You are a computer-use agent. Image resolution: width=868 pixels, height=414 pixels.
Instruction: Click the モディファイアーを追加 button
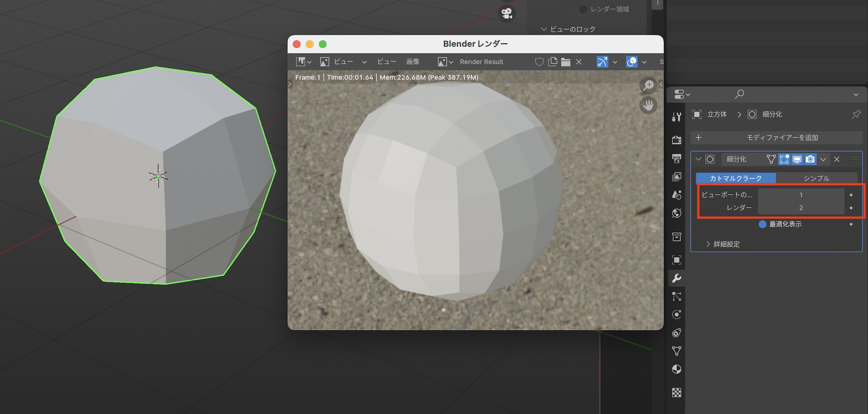(x=776, y=138)
